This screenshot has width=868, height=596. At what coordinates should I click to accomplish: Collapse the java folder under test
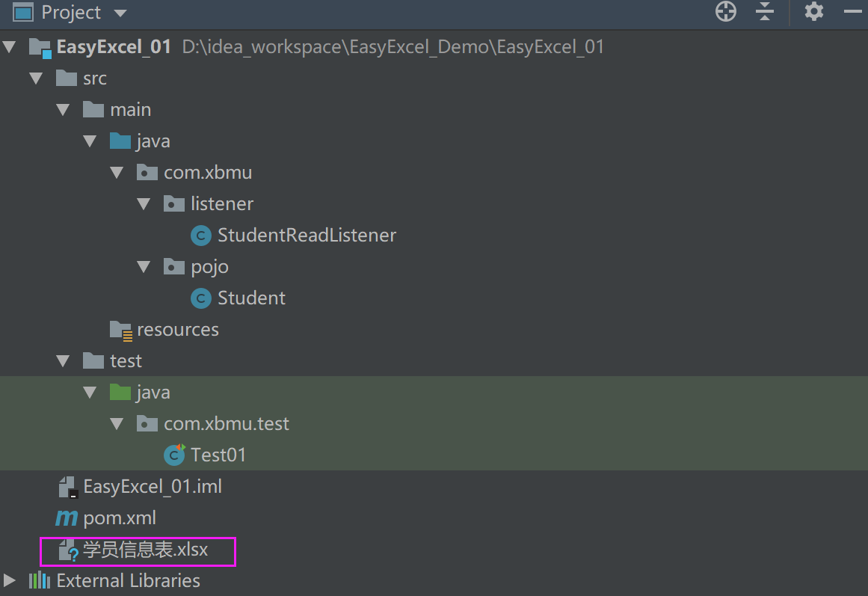point(90,393)
